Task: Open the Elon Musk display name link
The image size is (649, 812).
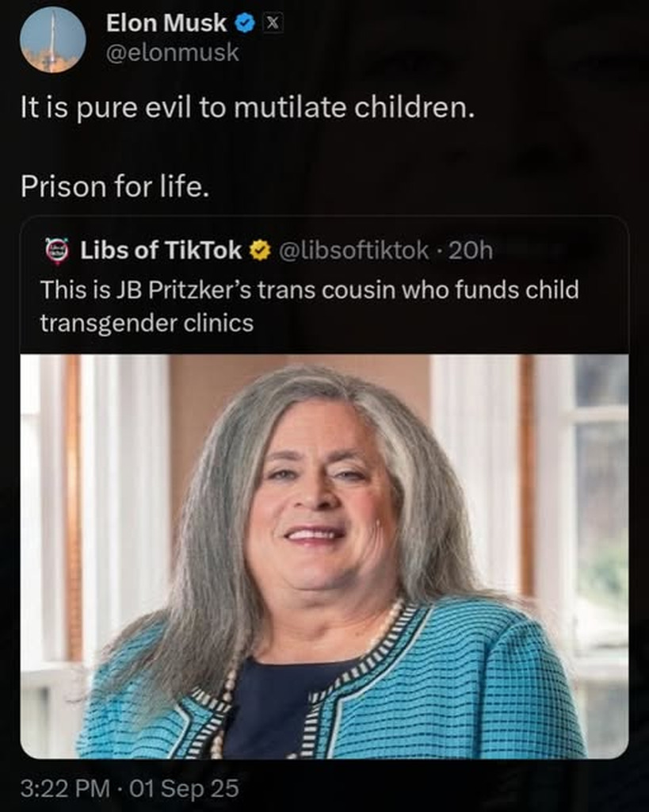Action: tap(166, 23)
